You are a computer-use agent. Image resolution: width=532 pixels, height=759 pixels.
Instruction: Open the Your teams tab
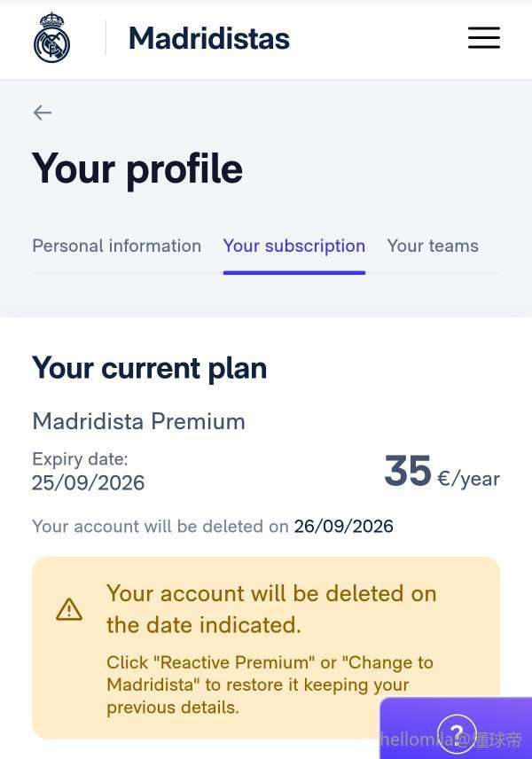[433, 246]
